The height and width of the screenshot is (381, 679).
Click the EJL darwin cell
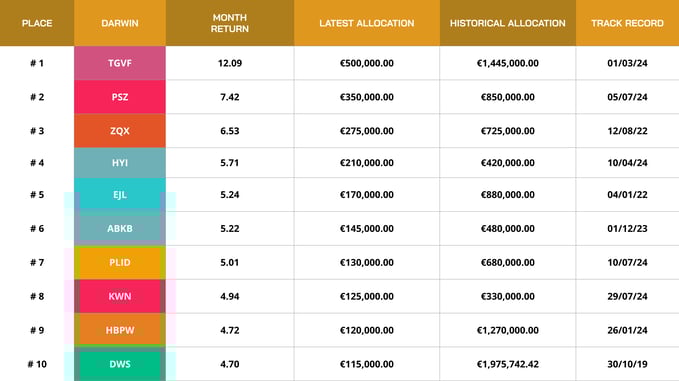[120, 195]
